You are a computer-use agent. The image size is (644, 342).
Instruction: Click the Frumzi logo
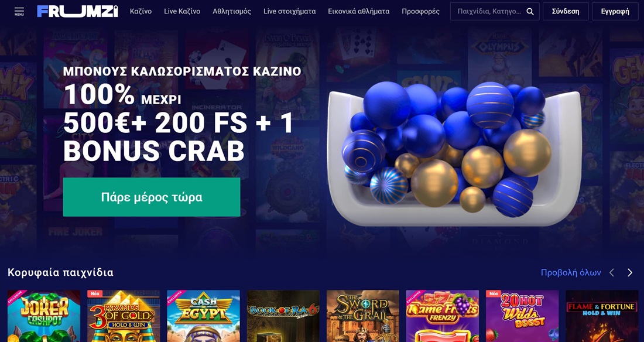click(x=78, y=11)
